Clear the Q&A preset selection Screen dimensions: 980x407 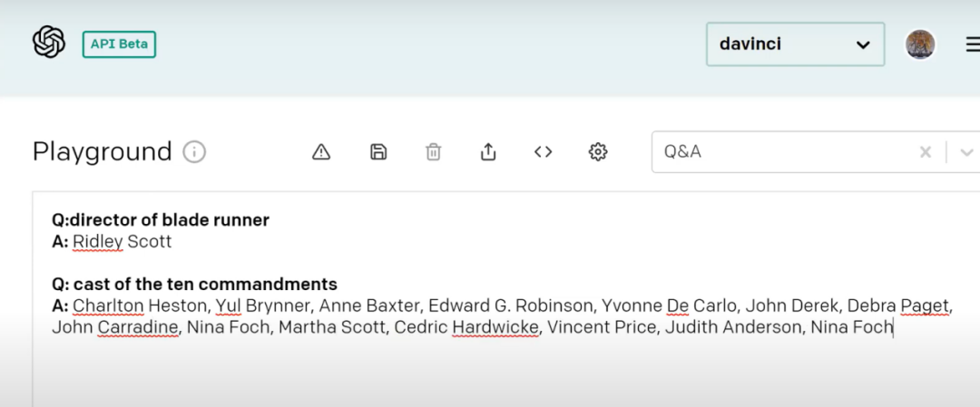[926, 151]
